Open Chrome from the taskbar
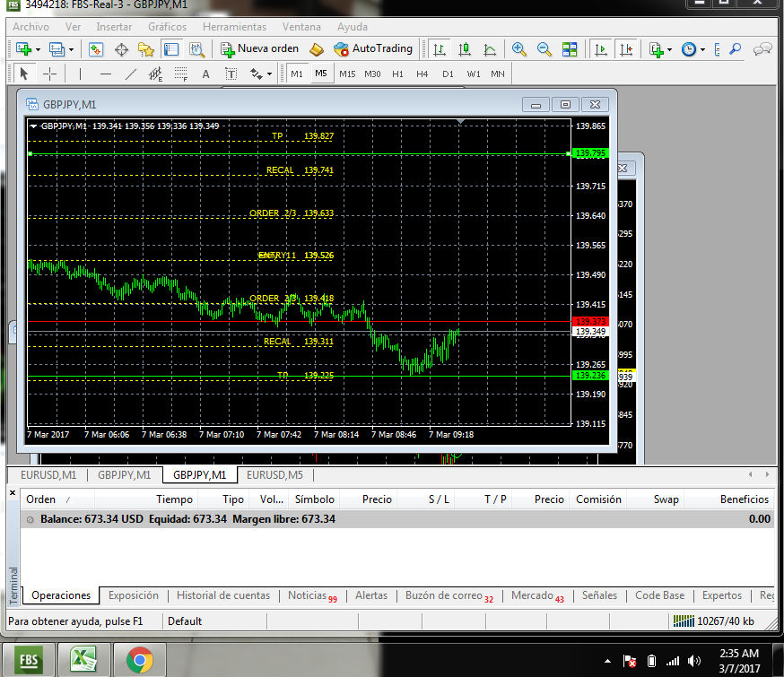Viewport: 784px width, 677px height. click(140, 660)
